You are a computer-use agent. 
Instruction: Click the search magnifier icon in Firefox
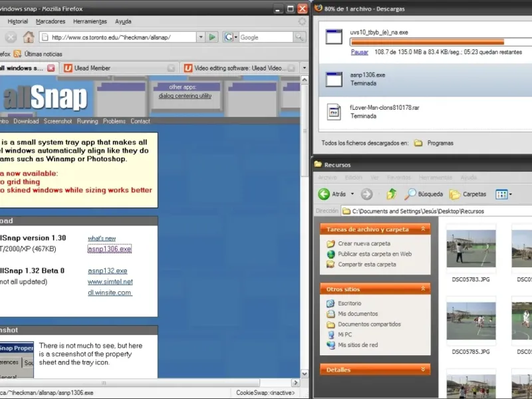pyautogui.click(x=299, y=37)
